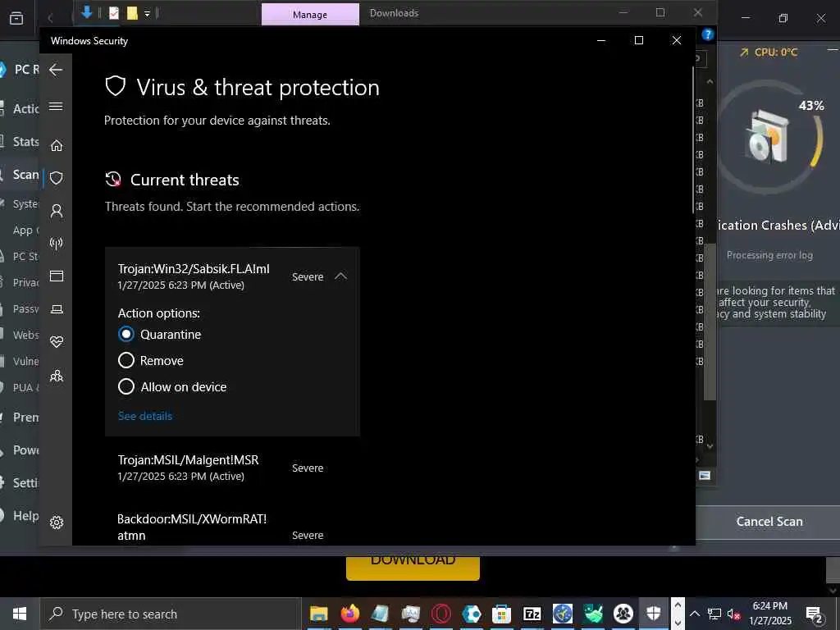The image size is (840, 630).
Task: Click the Current threats history icon
Action: pos(113,180)
